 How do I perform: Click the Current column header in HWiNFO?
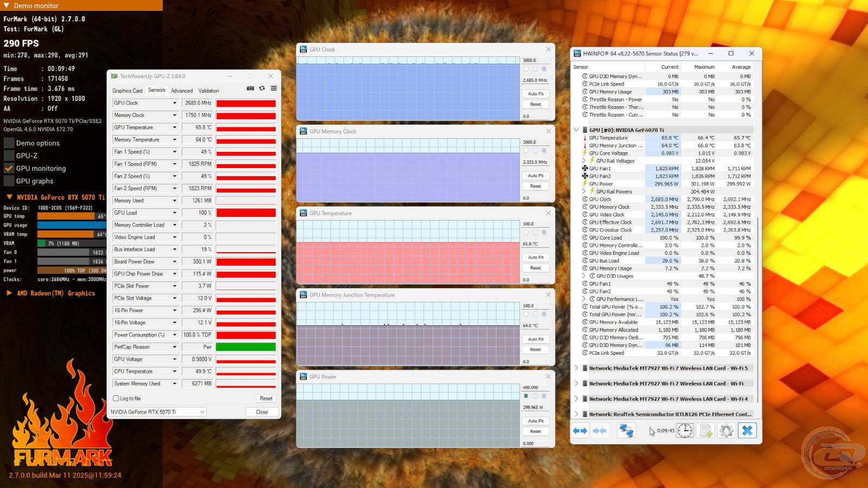click(x=663, y=67)
